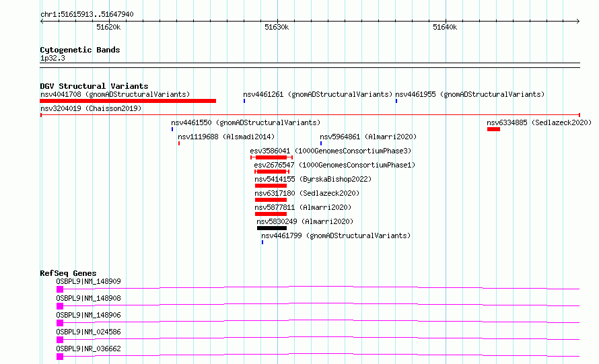Click the nsv5830249 black variant bar
The image size is (599, 364).
(272, 228)
